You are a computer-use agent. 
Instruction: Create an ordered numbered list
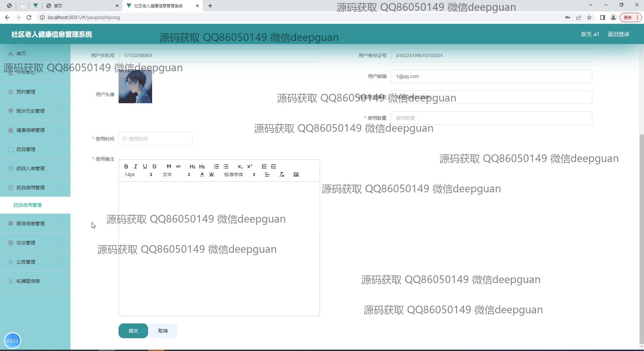click(217, 166)
